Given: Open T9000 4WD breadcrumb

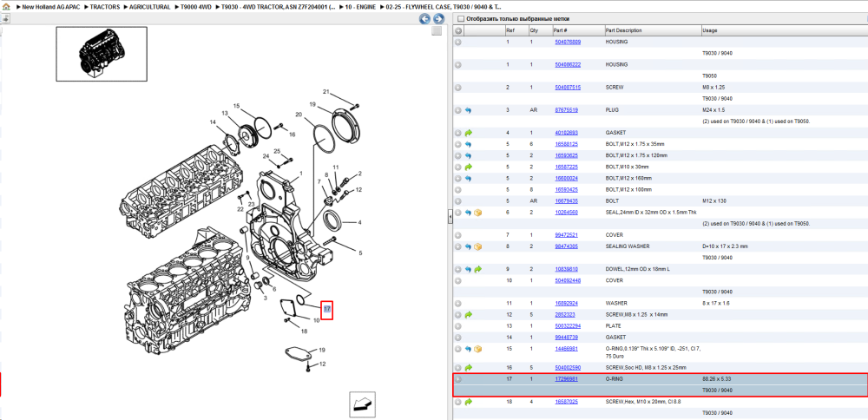Looking at the screenshot, I should pyautogui.click(x=196, y=7).
